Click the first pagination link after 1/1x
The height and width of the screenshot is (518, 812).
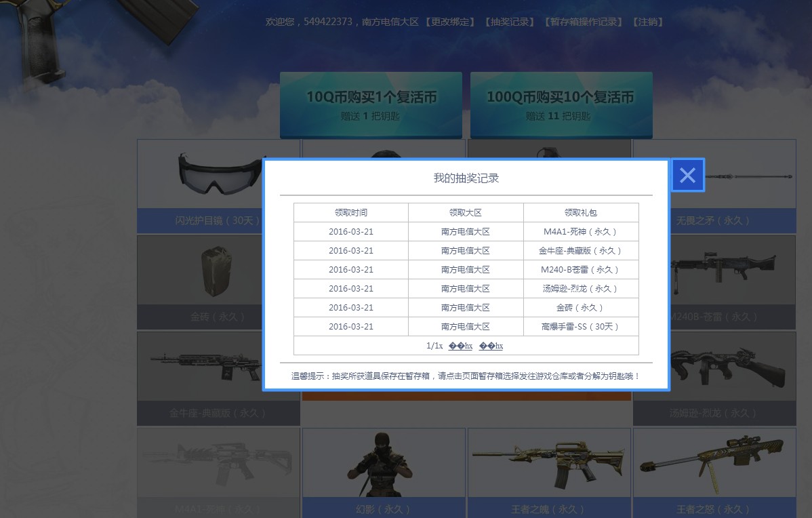pos(460,346)
